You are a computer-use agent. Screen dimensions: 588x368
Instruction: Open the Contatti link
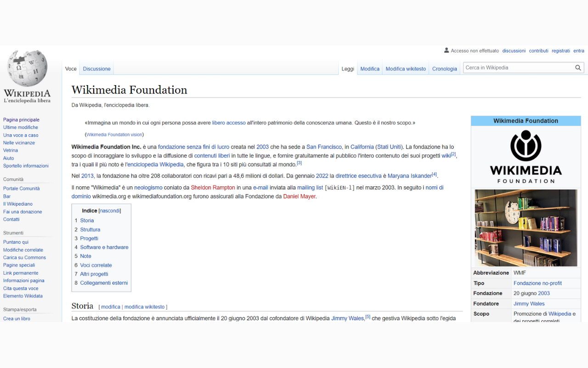11,219
